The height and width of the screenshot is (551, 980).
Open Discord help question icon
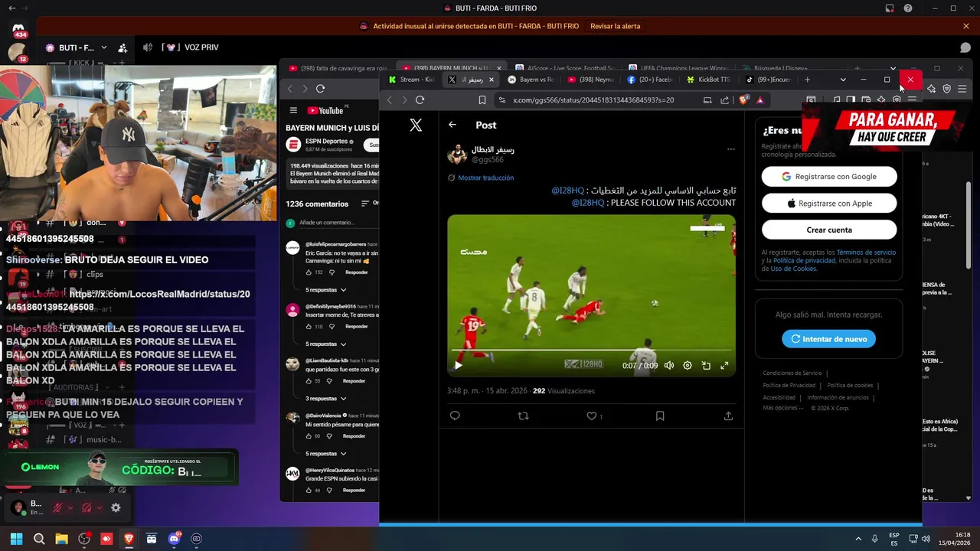click(x=908, y=8)
